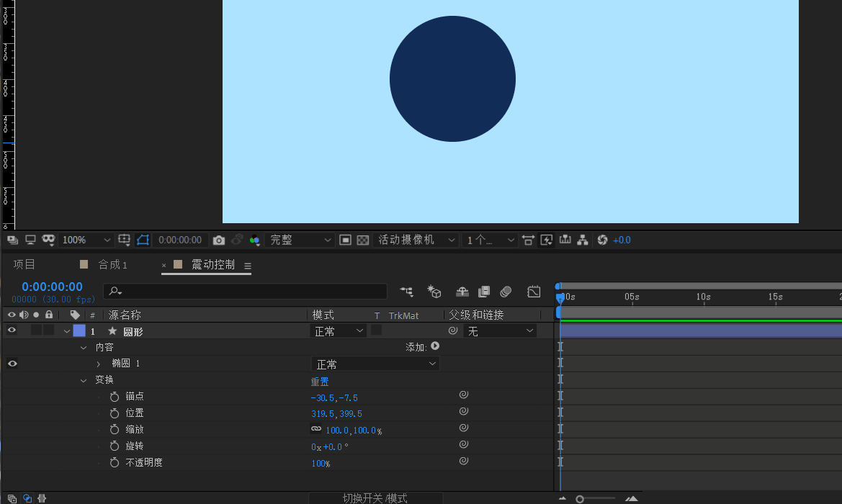
Task: Click the anchor point stopwatch (锚点)
Action: [x=115, y=397]
